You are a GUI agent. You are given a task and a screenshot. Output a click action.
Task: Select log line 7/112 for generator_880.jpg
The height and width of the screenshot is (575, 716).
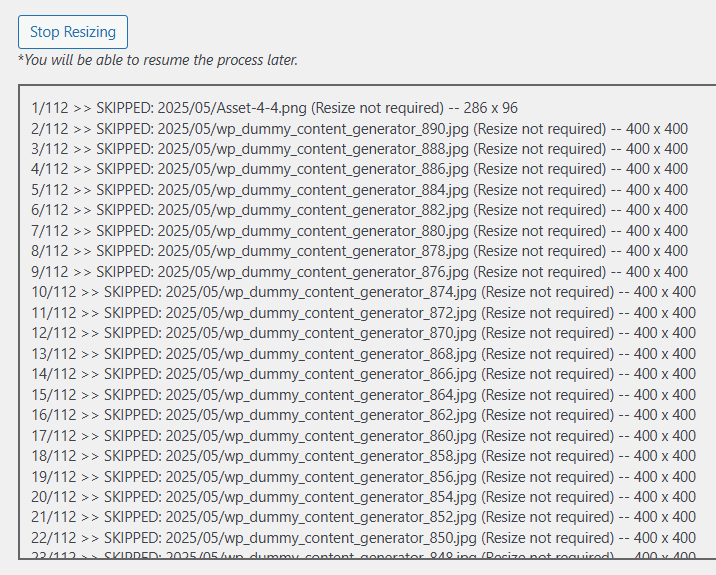click(x=358, y=231)
